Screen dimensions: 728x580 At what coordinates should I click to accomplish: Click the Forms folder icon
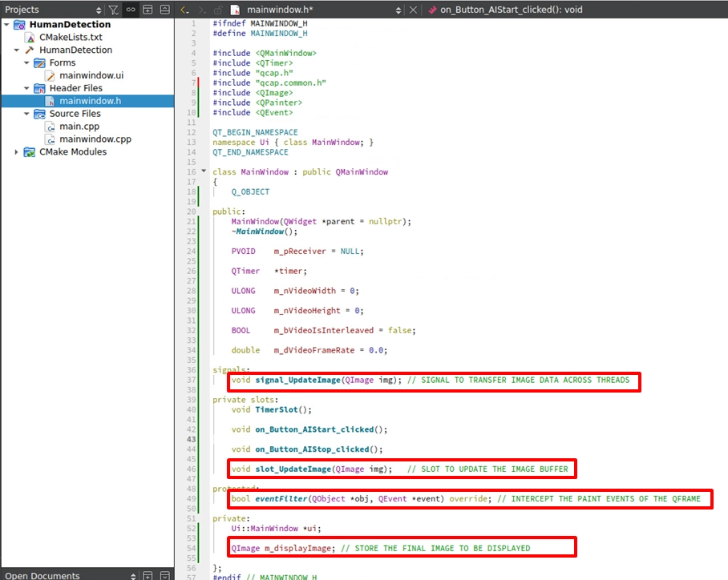(x=39, y=62)
